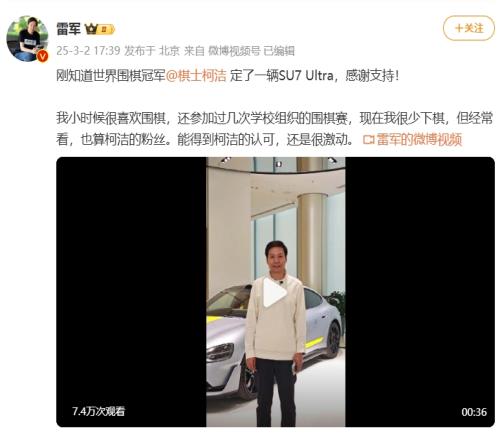Click the 已编辑 edited label
Viewport: 500px width, 440px height.
pyautogui.click(x=279, y=51)
